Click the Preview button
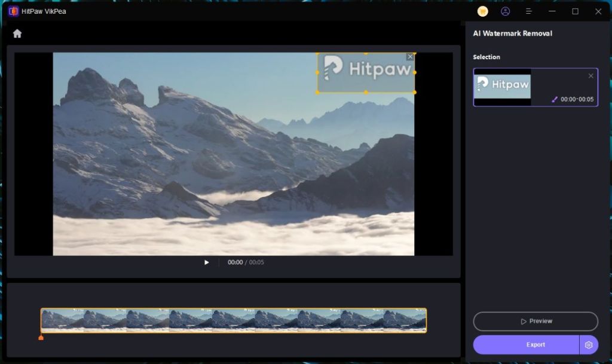Screen dimensions: 612x364 click(x=535, y=321)
